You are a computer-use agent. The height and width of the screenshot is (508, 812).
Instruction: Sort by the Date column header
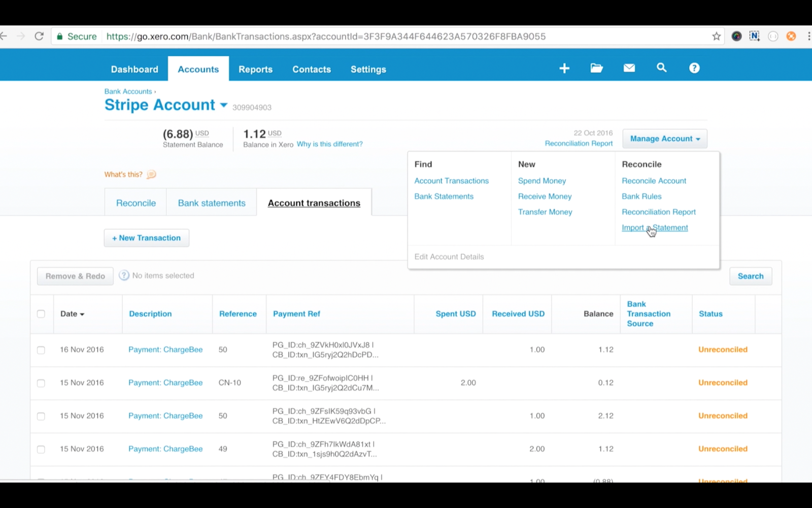72,314
